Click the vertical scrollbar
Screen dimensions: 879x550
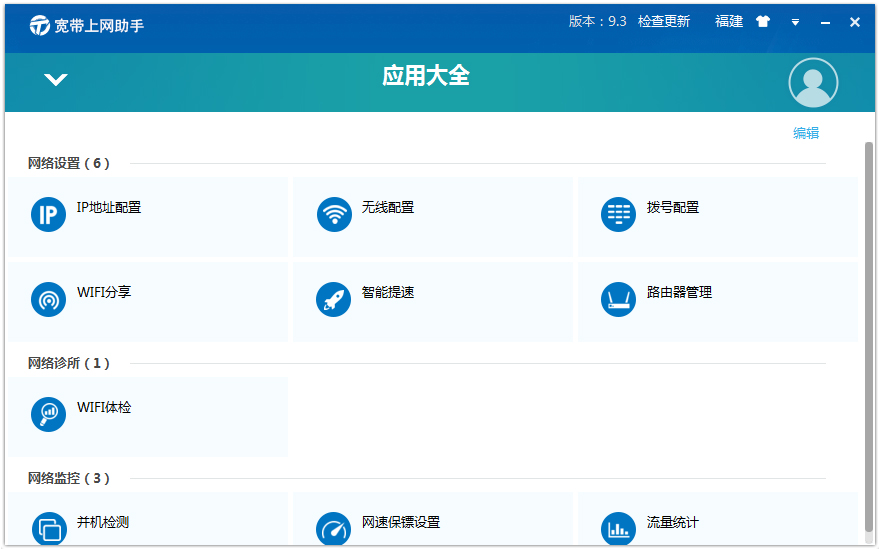click(868, 335)
